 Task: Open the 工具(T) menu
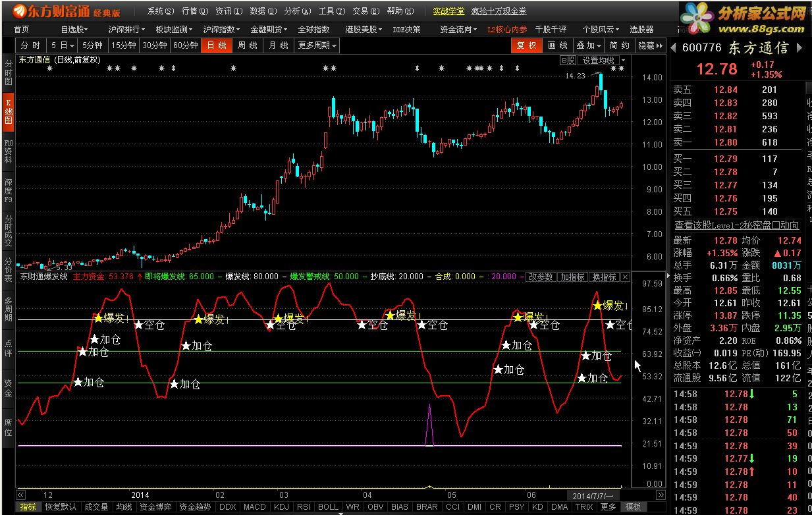332,11
